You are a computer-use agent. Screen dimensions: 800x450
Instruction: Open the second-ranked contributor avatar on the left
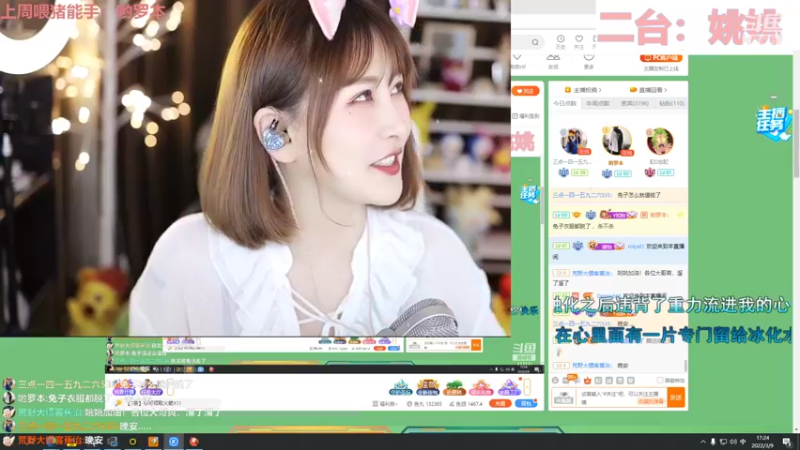coord(573,141)
